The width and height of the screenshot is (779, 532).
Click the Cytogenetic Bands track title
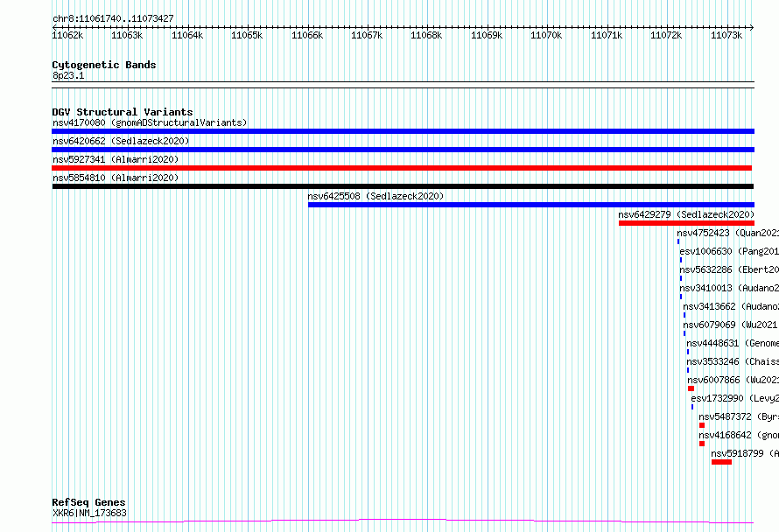pos(104,65)
